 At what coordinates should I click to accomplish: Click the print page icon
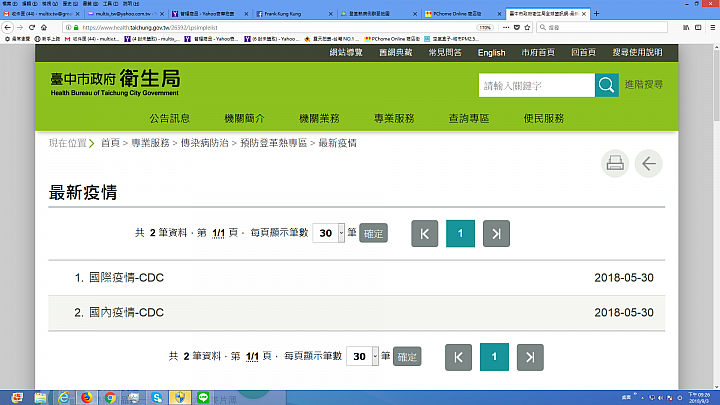point(615,163)
